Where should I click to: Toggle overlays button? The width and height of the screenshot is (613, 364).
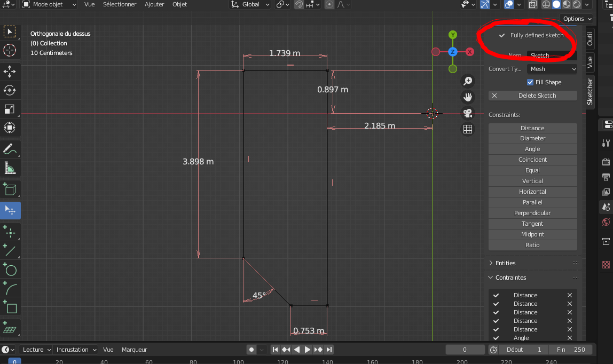point(509,4)
